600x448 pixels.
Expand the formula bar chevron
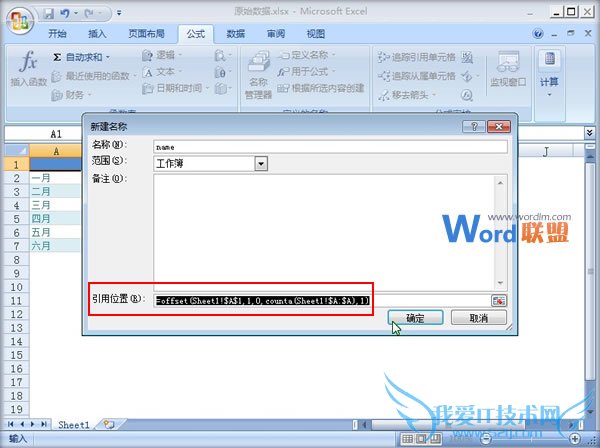pos(589,133)
